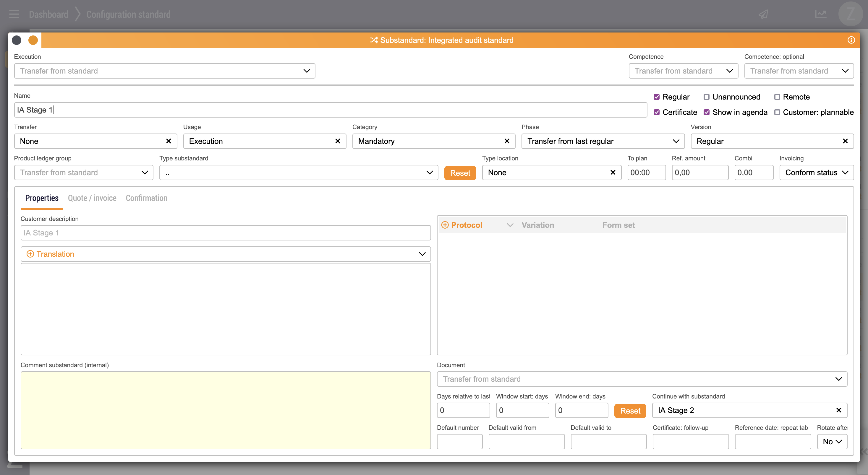Open the paper plane icon in top bar
Screen dimensions: 868x475
pos(763,14)
